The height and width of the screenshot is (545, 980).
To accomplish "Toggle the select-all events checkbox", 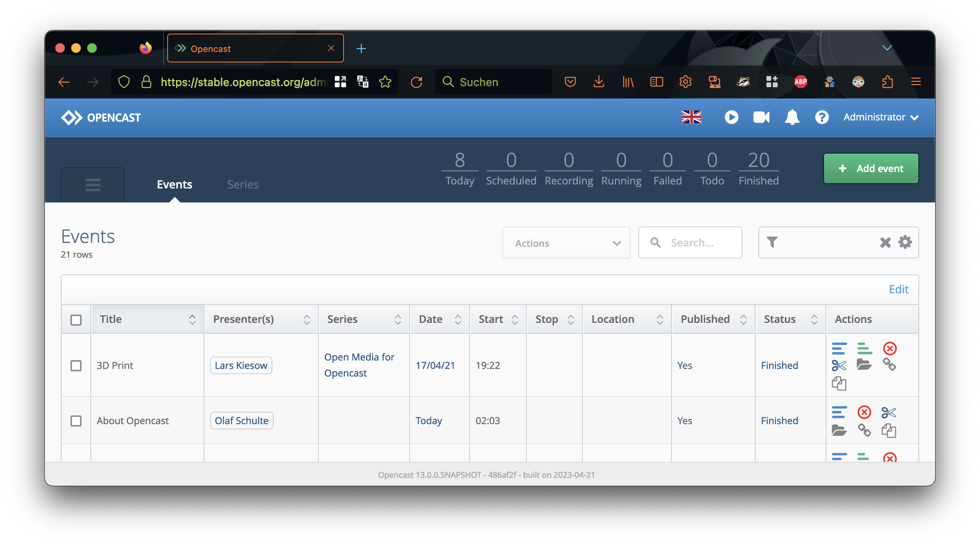I will click(76, 320).
